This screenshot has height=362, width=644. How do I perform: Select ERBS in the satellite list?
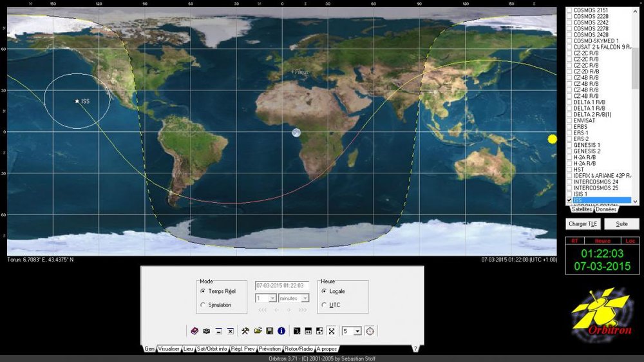coord(580,126)
